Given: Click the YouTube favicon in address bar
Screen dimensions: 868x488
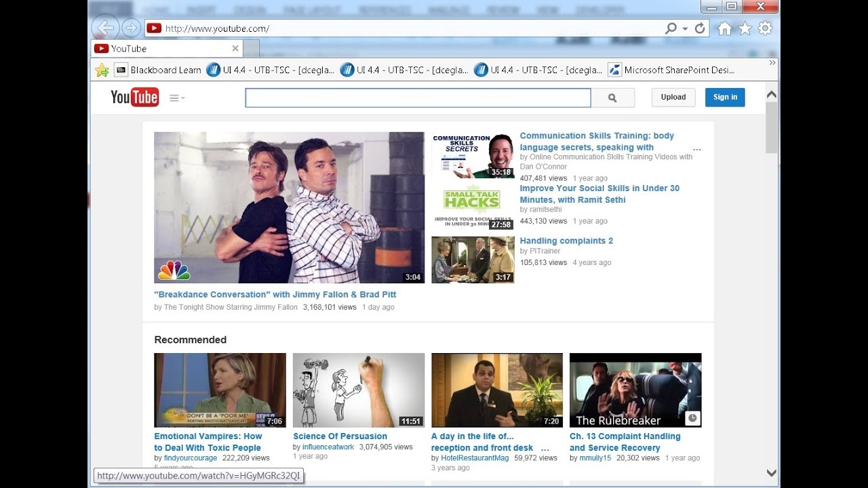Looking at the screenshot, I should [154, 28].
